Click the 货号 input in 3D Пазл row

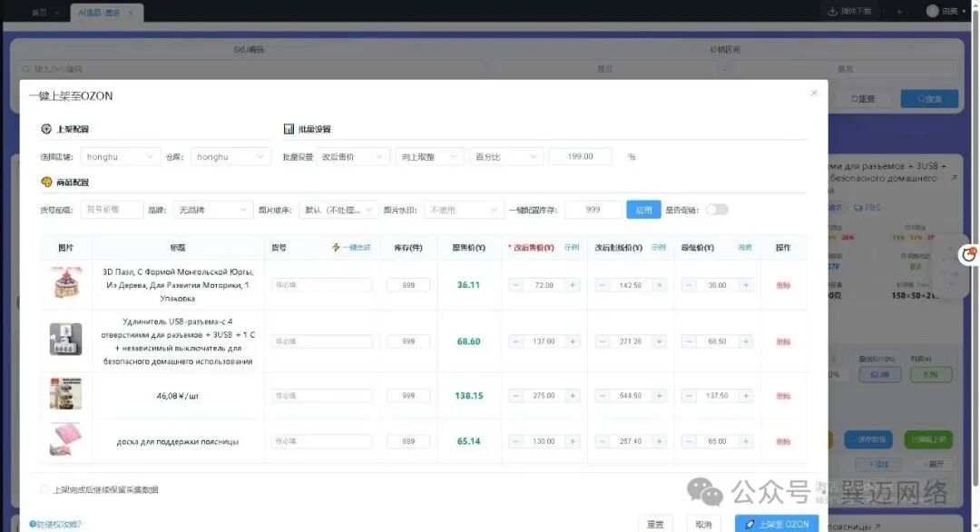(x=322, y=285)
